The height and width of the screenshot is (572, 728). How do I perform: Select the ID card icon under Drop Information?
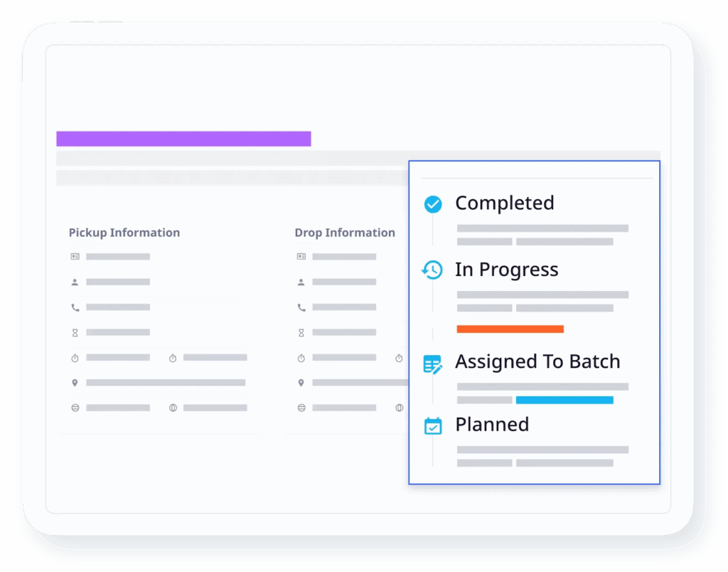pyautogui.click(x=301, y=256)
